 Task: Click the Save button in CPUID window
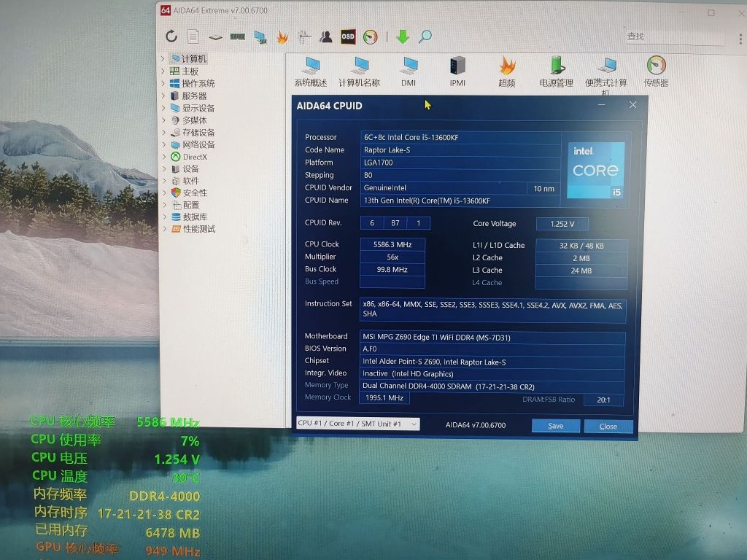pyautogui.click(x=555, y=425)
